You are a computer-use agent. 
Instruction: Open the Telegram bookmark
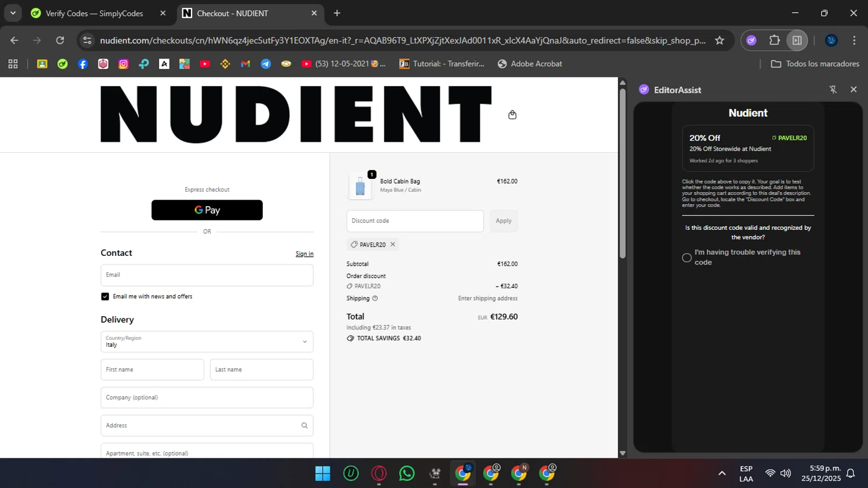(x=266, y=64)
